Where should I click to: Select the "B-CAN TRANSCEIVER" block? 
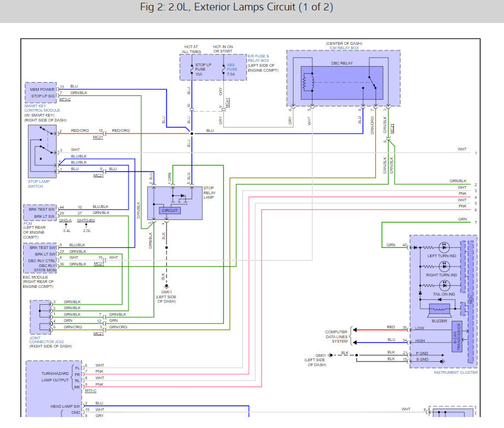click(457, 336)
